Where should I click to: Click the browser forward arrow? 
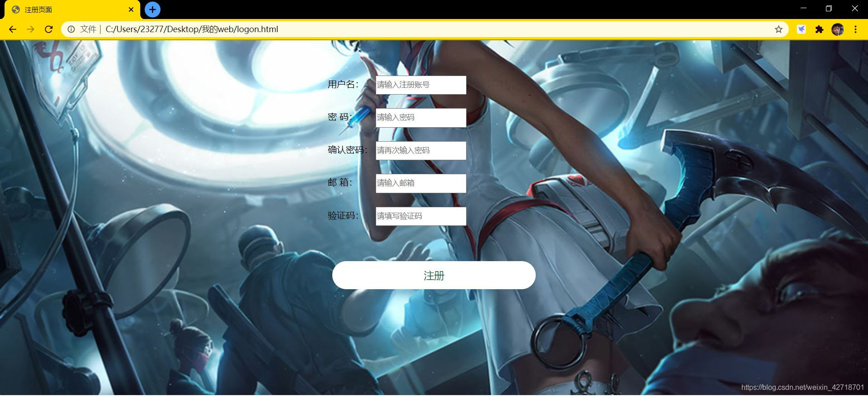(30, 29)
